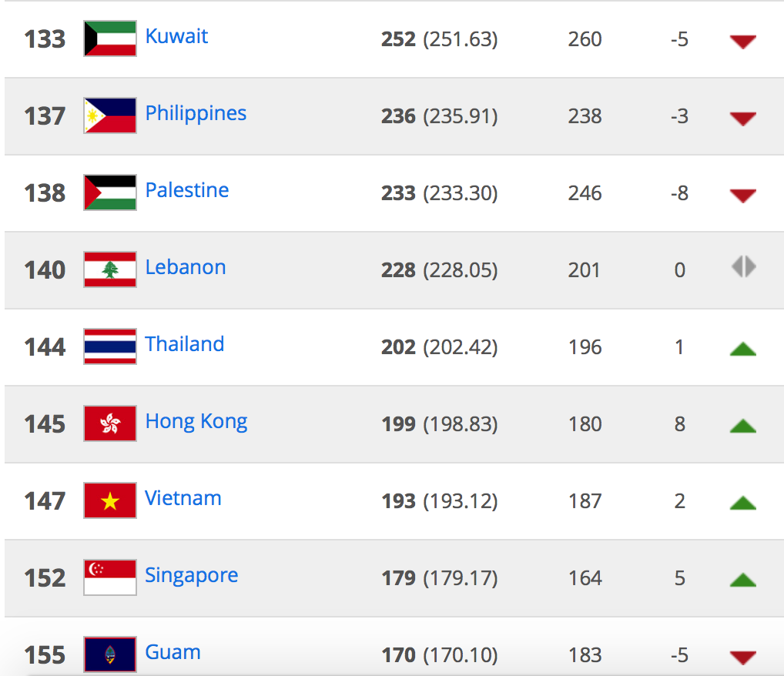Viewport: 784px width, 676px height.
Task: Click the Hong Kong flag icon
Action: tap(109, 423)
